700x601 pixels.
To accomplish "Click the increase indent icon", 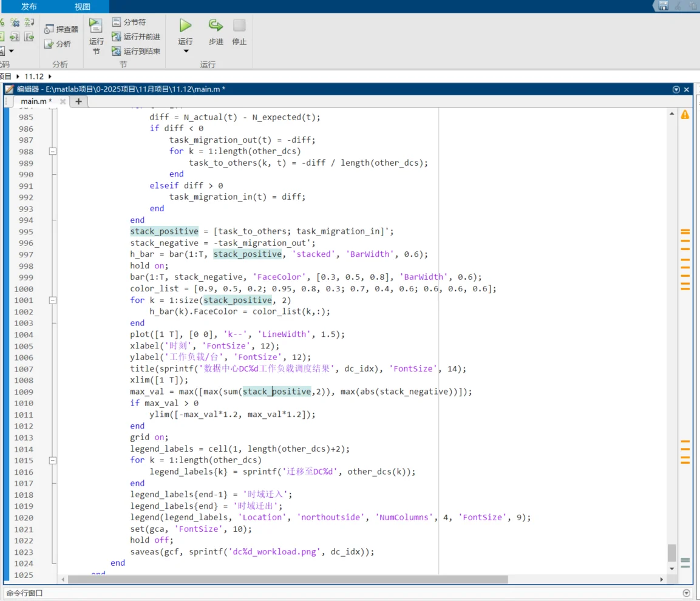I will pyautogui.click(x=15, y=37).
